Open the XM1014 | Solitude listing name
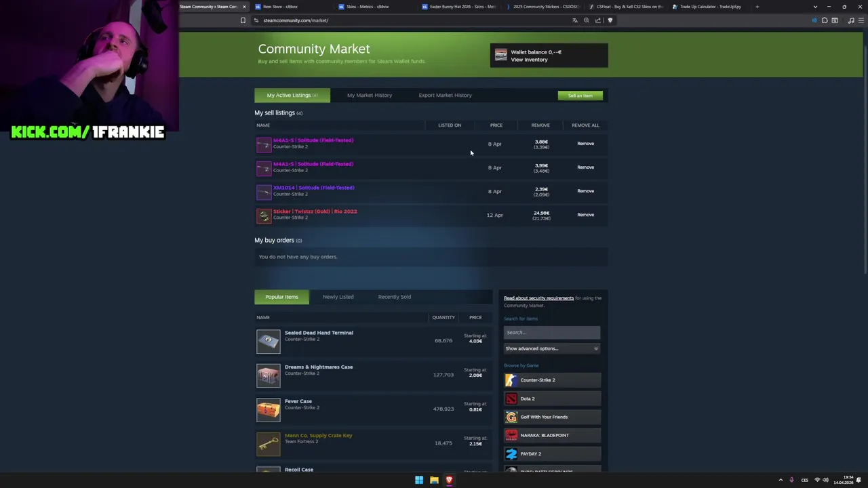The image size is (868, 488). coord(313,188)
